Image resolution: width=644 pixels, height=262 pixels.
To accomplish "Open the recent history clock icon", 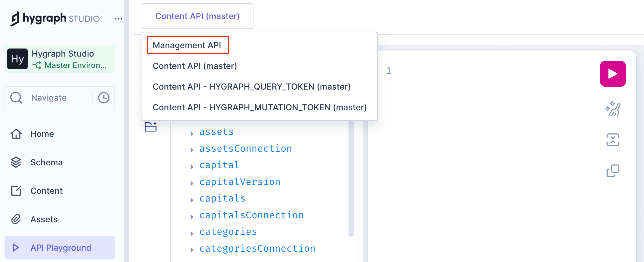I will pos(104,98).
